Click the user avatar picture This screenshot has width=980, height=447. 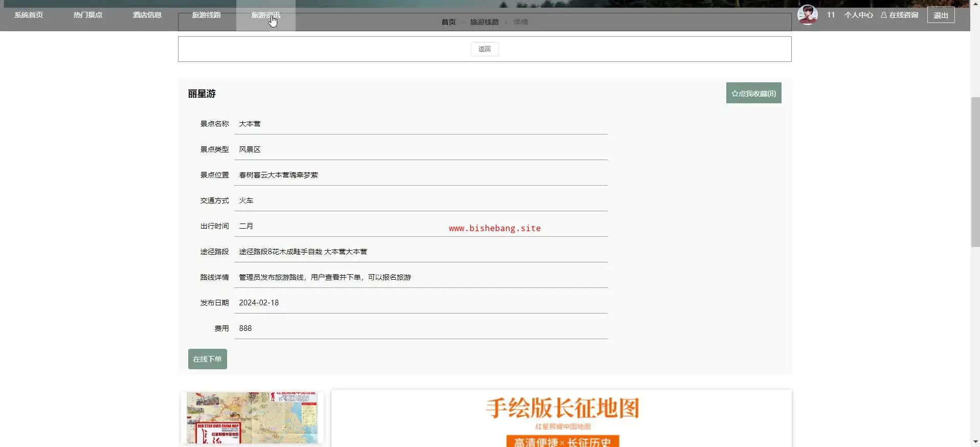tap(807, 15)
